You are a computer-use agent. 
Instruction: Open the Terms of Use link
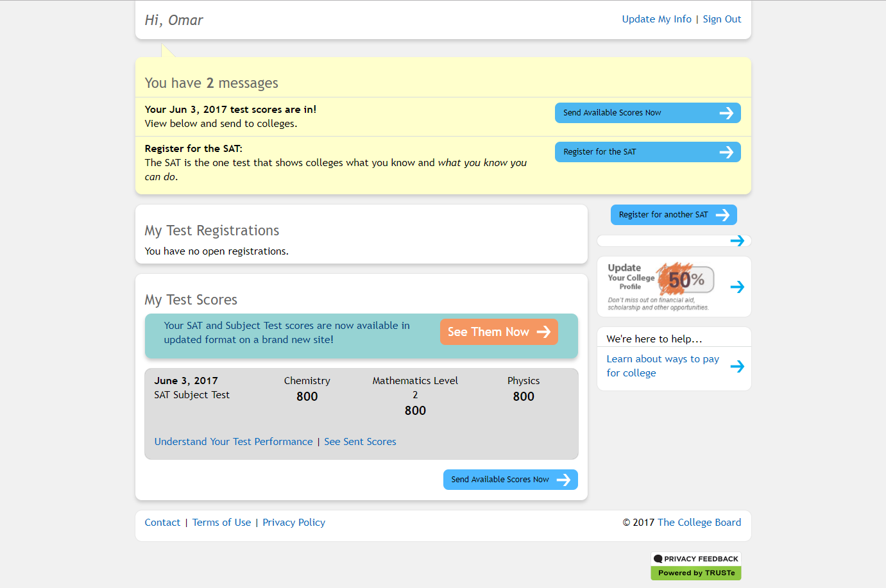pyautogui.click(x=221, y=523)
